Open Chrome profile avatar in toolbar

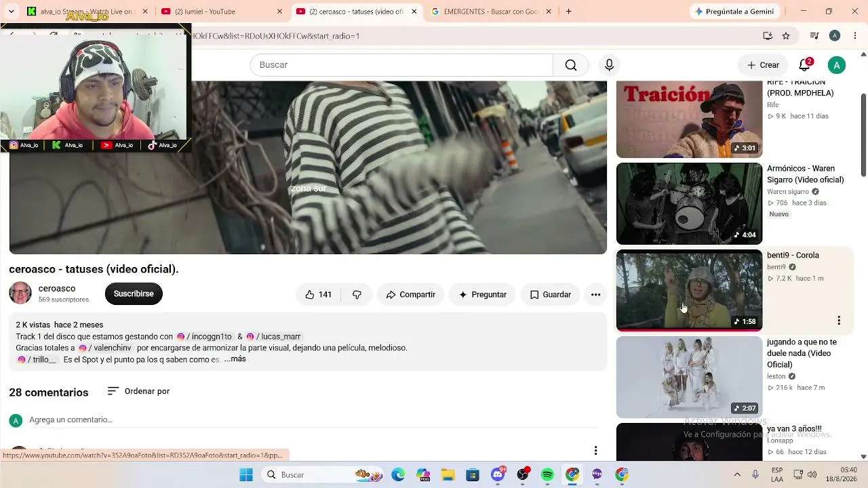pos(835,36)
